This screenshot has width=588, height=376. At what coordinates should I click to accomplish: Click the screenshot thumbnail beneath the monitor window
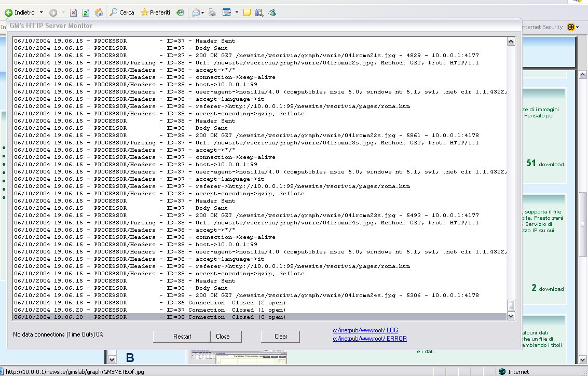pos(239,357)
